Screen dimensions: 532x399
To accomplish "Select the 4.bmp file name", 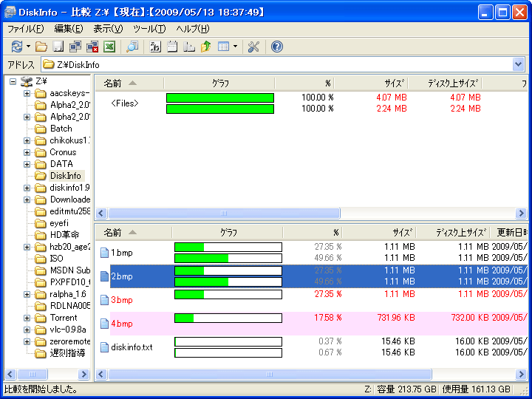I will tap(122, 324).
